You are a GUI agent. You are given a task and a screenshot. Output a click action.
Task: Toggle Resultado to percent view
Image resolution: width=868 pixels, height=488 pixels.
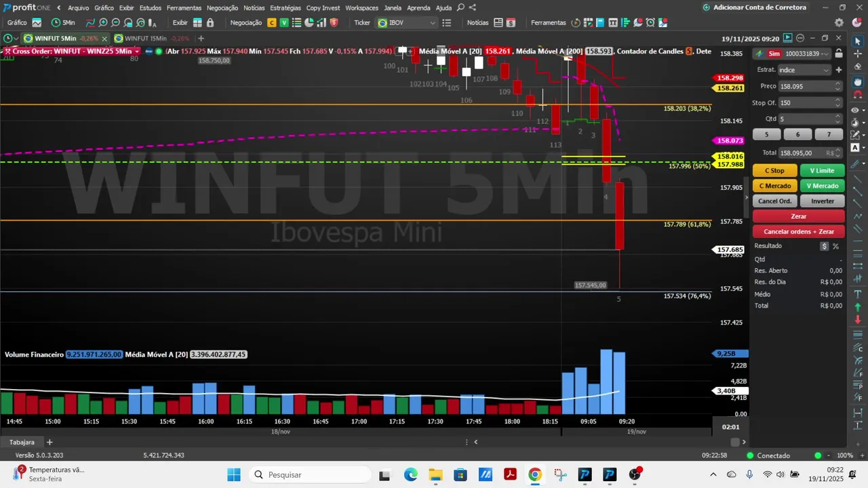[835, 246]
